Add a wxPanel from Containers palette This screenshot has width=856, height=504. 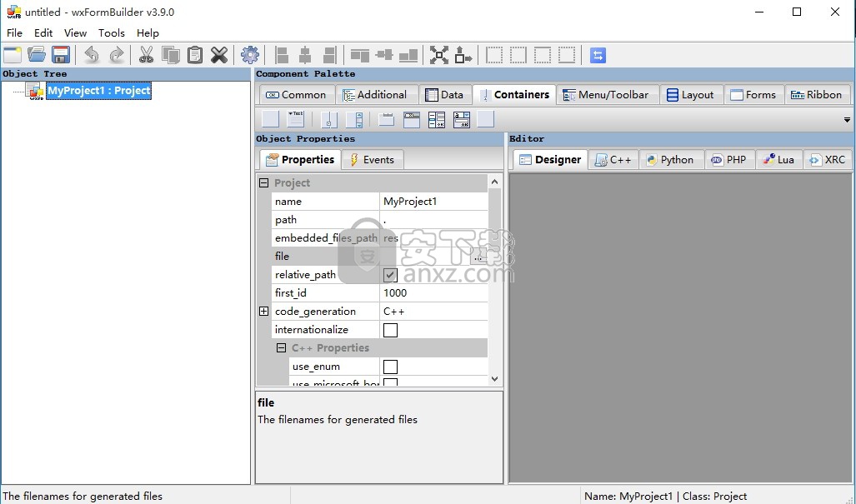[x=270, y=119]
